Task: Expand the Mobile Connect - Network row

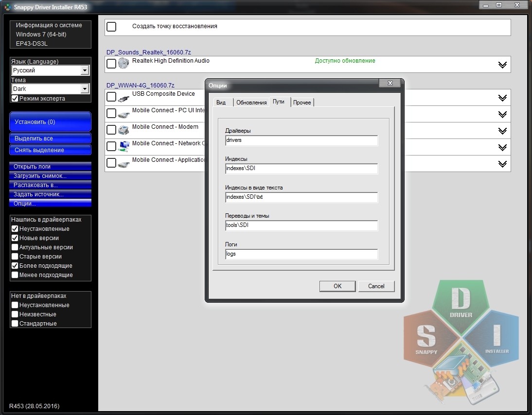Action: (502, 148)
